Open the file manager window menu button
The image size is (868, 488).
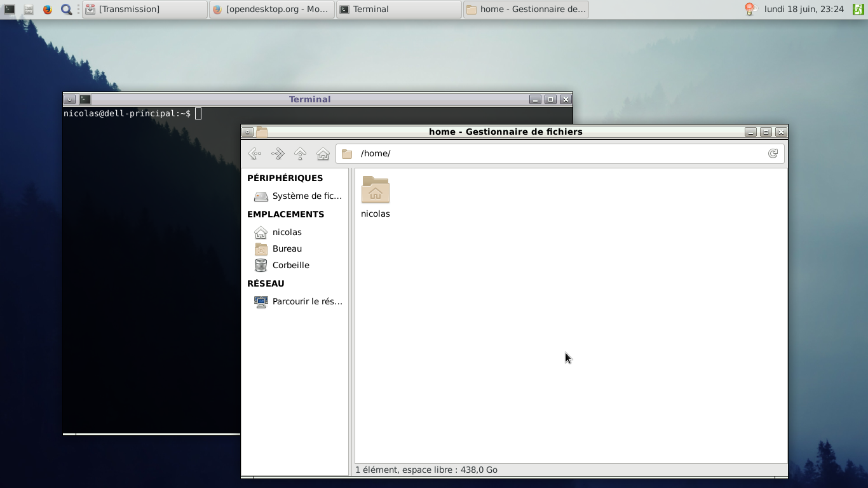pos(248,132)
